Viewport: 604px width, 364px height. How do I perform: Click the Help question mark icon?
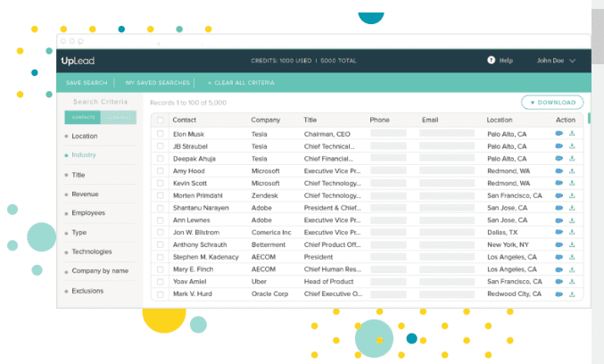pyautogui.click(x=491, y=61)
